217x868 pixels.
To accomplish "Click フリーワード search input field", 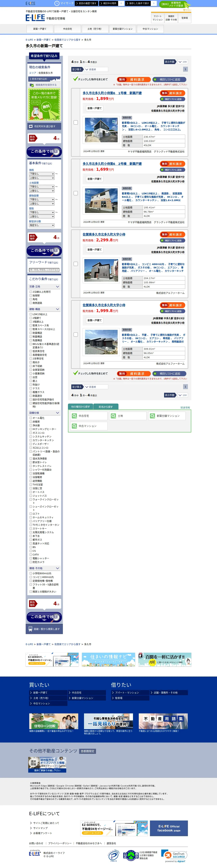I will (44, 270).
